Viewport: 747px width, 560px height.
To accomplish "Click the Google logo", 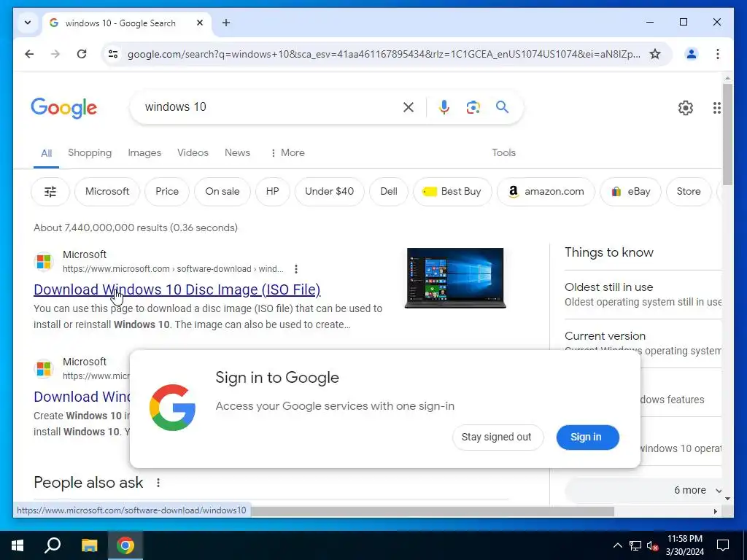I will click(64, 108).
